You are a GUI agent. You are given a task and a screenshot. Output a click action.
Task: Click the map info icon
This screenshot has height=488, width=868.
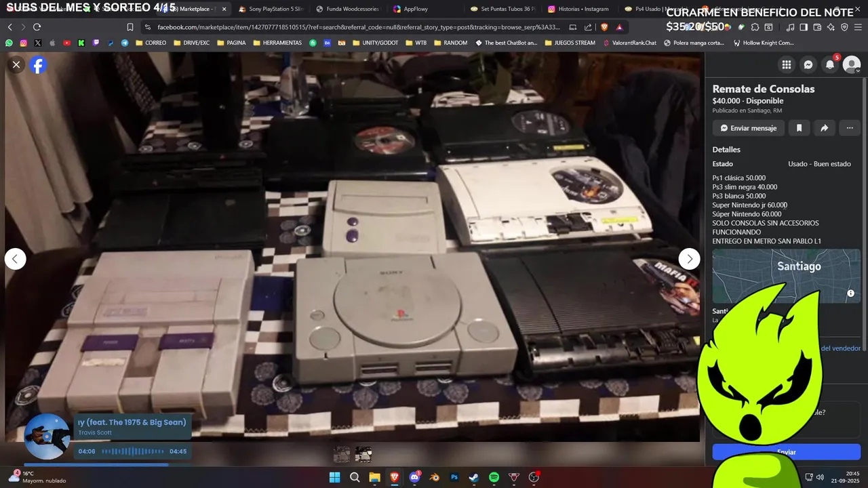click(850, 293)
